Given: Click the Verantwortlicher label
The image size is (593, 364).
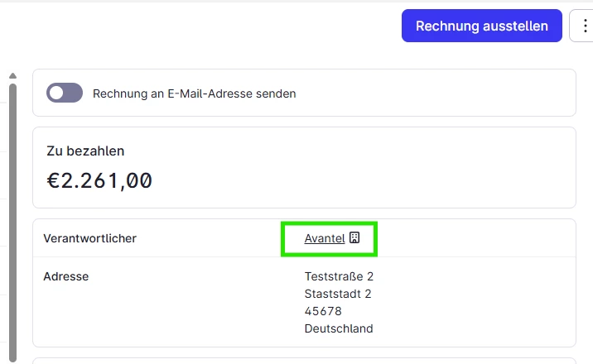Looking at the screenshot, I should (90, 238).
